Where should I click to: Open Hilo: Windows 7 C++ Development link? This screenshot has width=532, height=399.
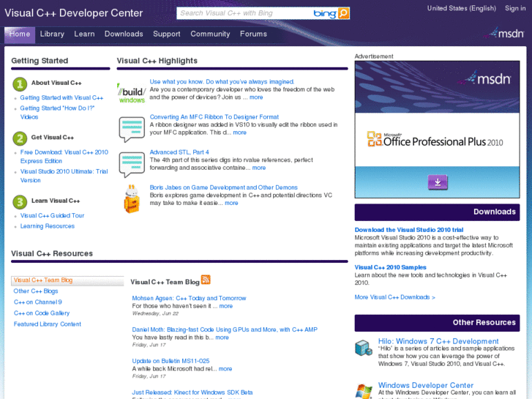438,341
